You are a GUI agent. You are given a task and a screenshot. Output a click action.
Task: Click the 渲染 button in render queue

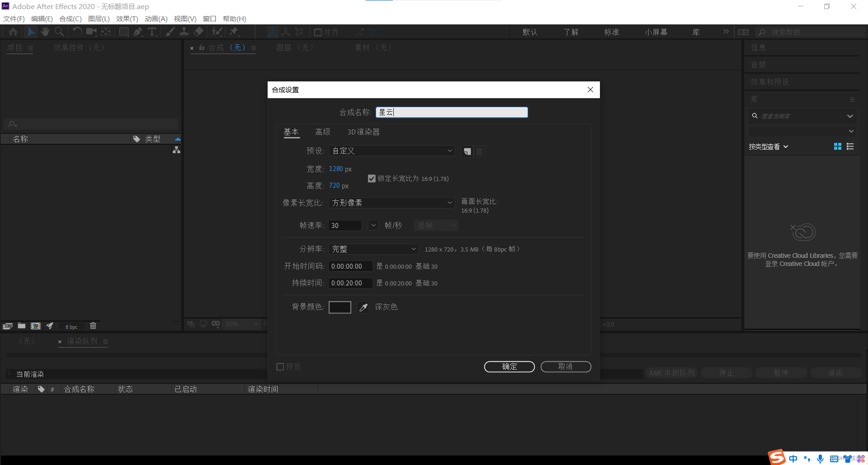coord(835,373)
